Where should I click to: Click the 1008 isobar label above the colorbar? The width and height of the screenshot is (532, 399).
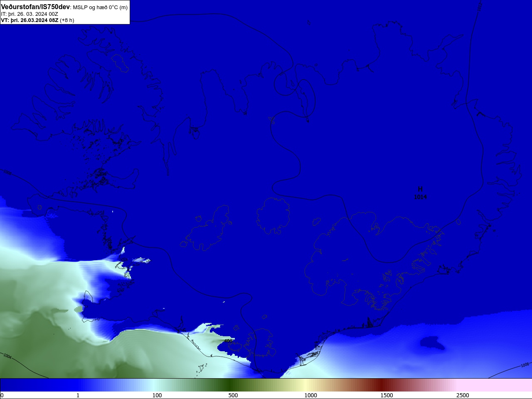(525, 365)
